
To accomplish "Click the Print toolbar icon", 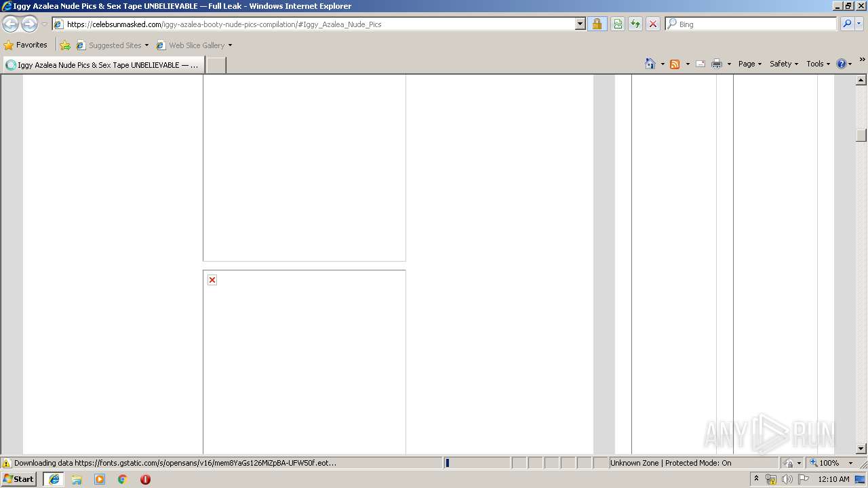I will [x=717, y=64].
